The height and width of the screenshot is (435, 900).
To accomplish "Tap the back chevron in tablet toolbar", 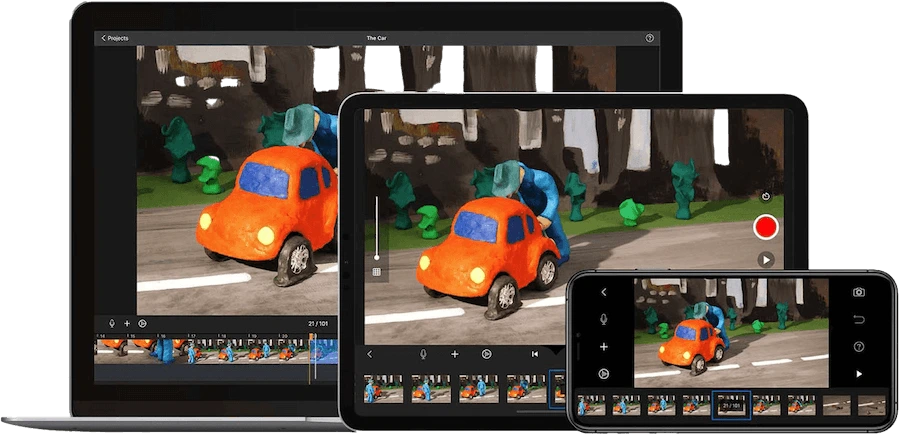I will (x=370, y=354).
